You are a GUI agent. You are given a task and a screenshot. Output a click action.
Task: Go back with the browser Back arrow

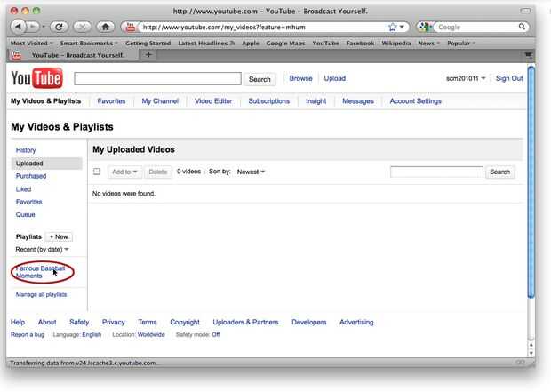pos(19,27)
